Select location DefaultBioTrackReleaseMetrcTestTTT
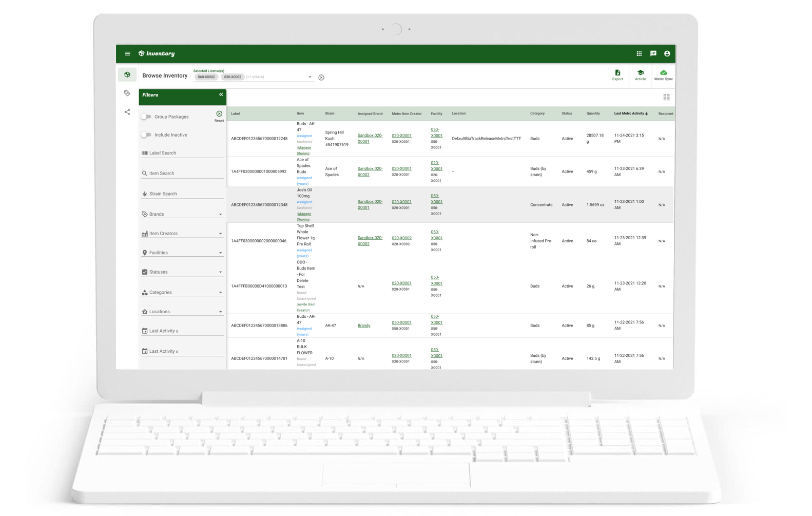The width and height of the screenshot is (812, 516). coord(486,139)
